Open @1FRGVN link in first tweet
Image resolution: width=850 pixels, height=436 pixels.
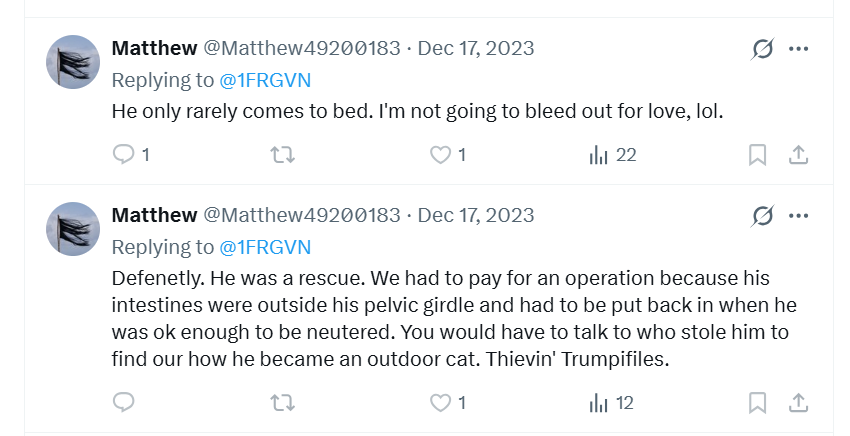tap(265, 80)
